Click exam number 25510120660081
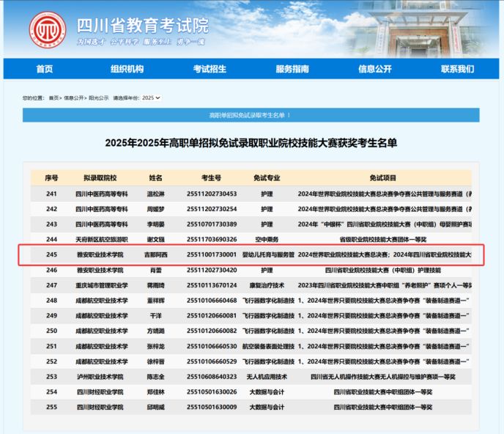Image resolution: width=504 pixels, height=434 pixels. click(212, 316)
